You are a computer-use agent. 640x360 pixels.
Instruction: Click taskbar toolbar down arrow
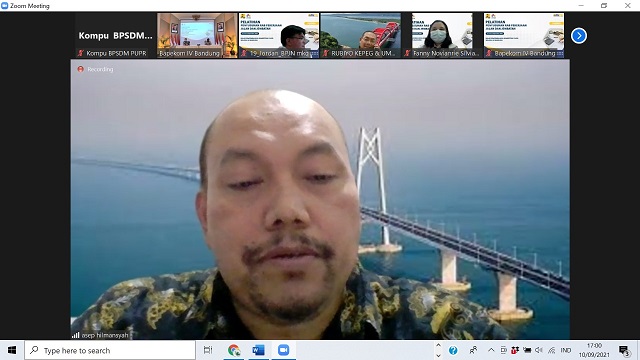438,356
